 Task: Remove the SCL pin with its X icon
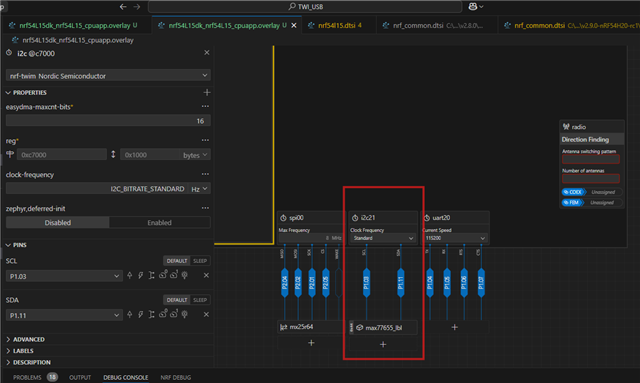click(x=206, y=275)
